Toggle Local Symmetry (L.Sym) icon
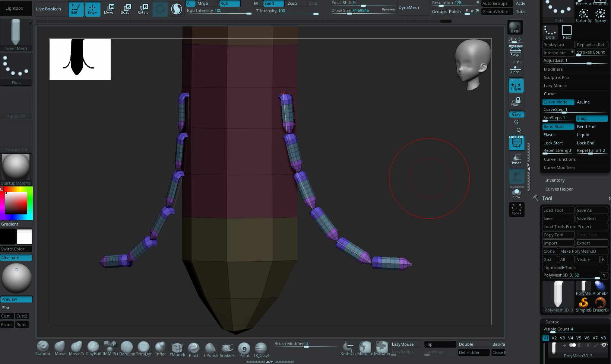611x364 pixels. click(x=516, y=85)
